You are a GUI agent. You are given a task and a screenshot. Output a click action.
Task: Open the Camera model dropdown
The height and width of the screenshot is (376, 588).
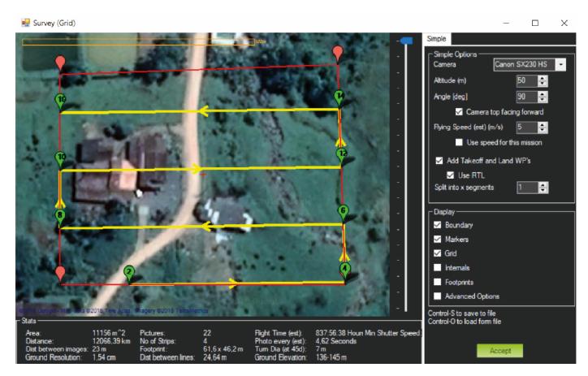click(560, 63)
